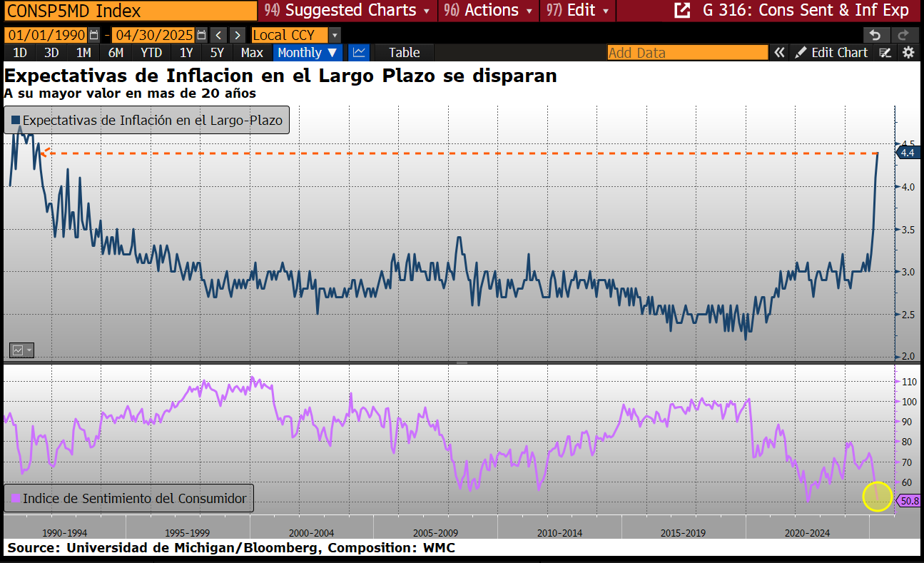Screen dimensions: 924x563
Task: Open the chart in a pop-out window
Action: [x=682, y=10]
